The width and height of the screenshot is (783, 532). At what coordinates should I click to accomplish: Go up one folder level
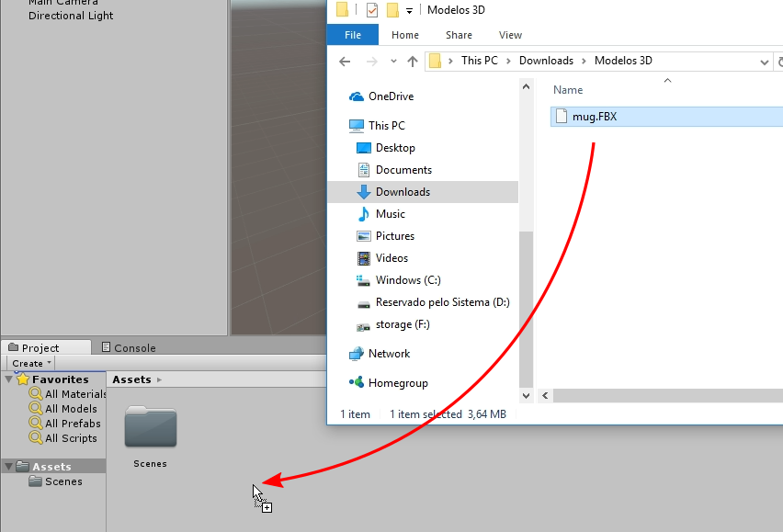413,62
